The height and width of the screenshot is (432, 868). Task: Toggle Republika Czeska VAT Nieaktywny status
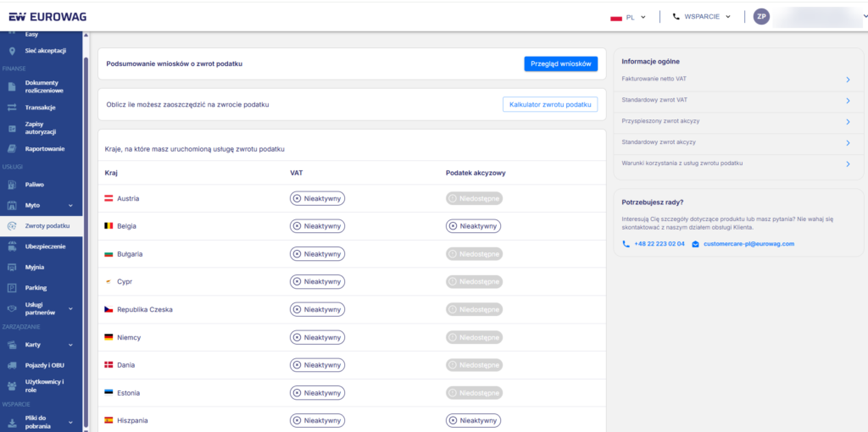(x=317, y=310)
